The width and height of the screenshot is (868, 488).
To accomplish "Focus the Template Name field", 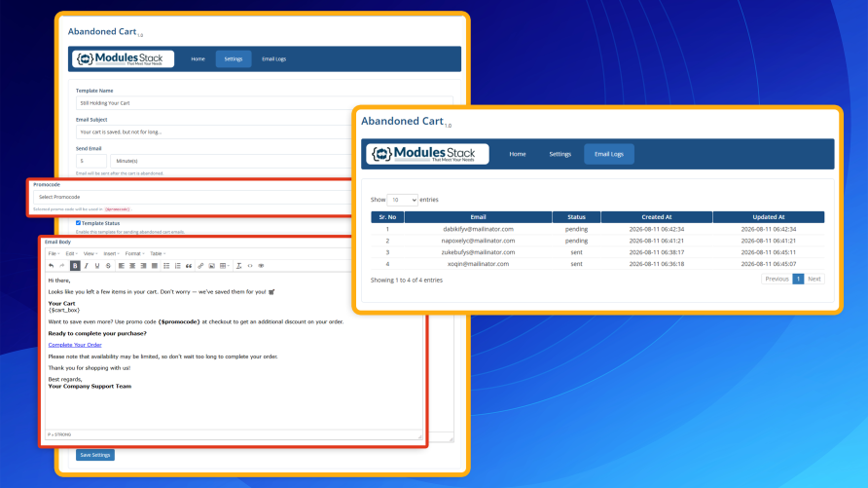I will click(264, 103).
